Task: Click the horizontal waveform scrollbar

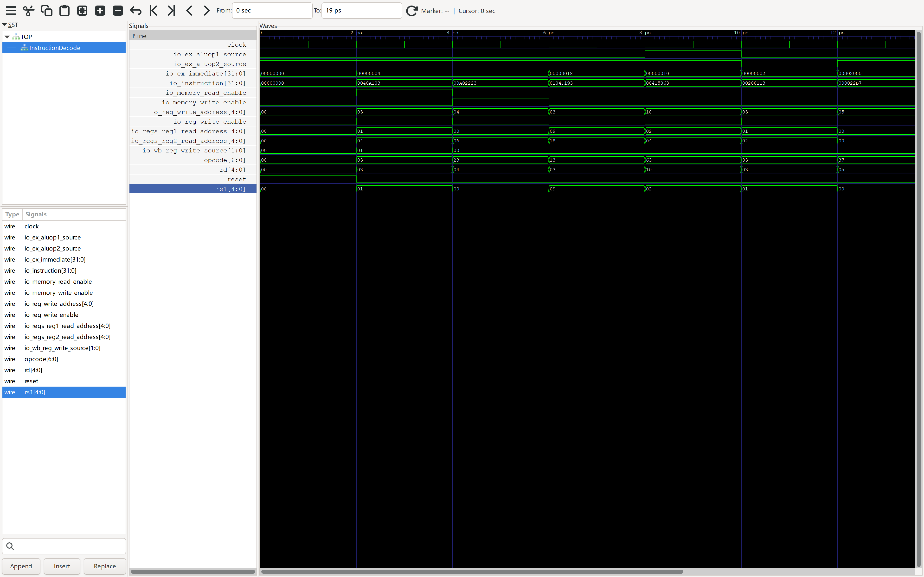Action: coord(472,571)
